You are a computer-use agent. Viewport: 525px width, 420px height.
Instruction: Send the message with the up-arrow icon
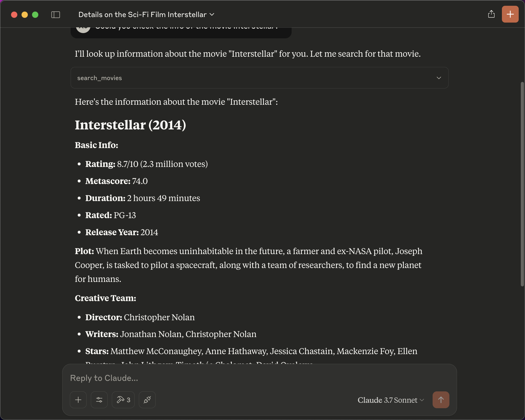tap(441, 400)
